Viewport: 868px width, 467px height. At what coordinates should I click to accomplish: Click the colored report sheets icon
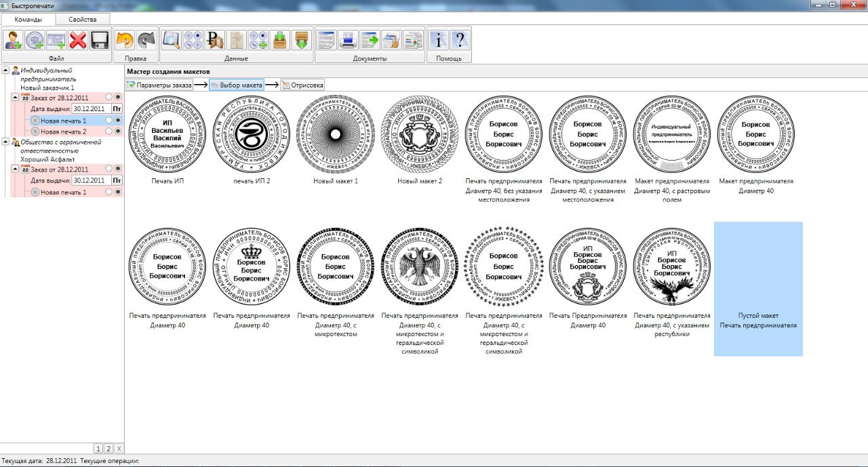pos(414,40)
